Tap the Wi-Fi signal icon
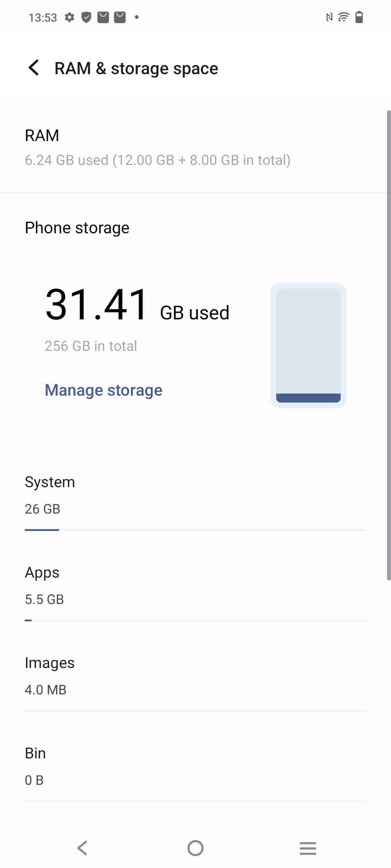The height and width of the screenshot is (868, 391). (344, 17)
